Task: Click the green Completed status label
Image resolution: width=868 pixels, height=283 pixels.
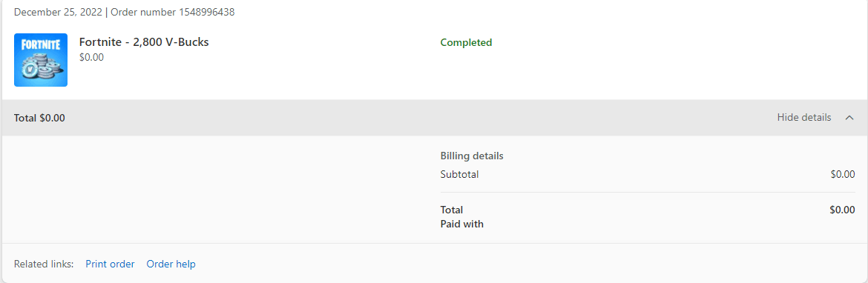Action: (466, 42)
